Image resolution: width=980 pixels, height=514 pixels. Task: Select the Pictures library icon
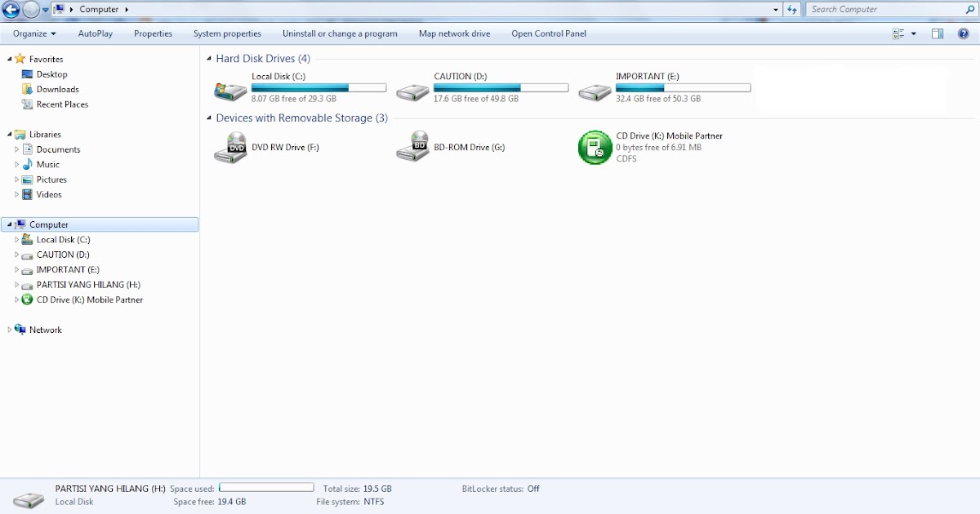tap(28, 179)
